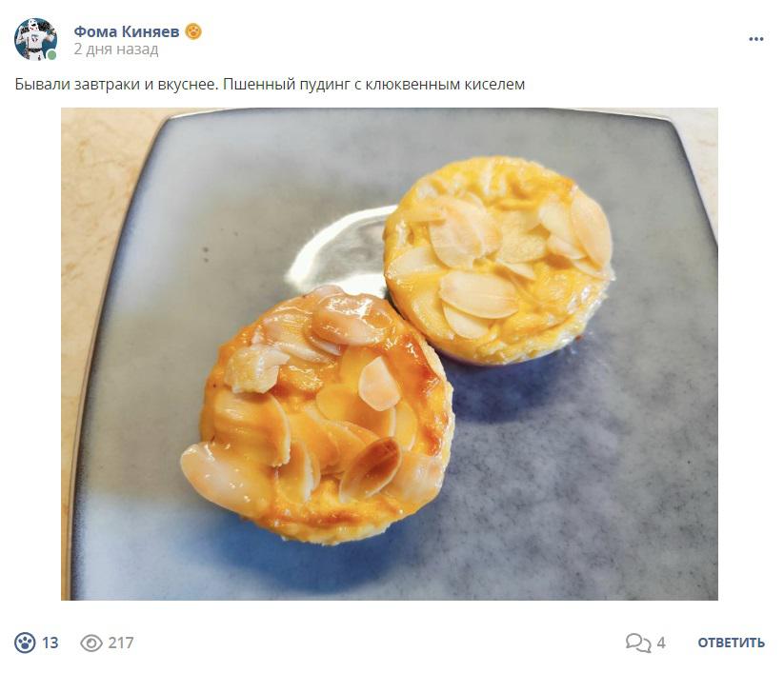Click the text 'Пшенный пудинг с клюквенным киселем'
The image size is (784, 673).
374,84
